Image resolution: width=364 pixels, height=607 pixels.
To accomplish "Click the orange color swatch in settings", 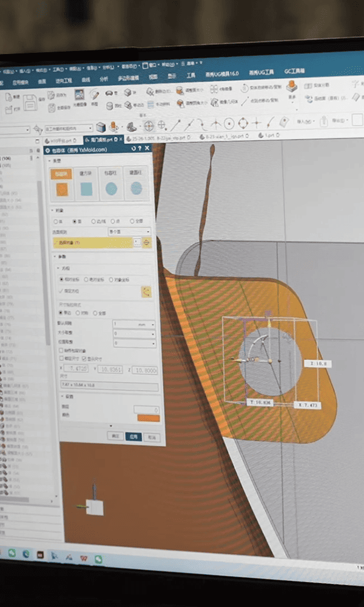I will click(149, 418).
